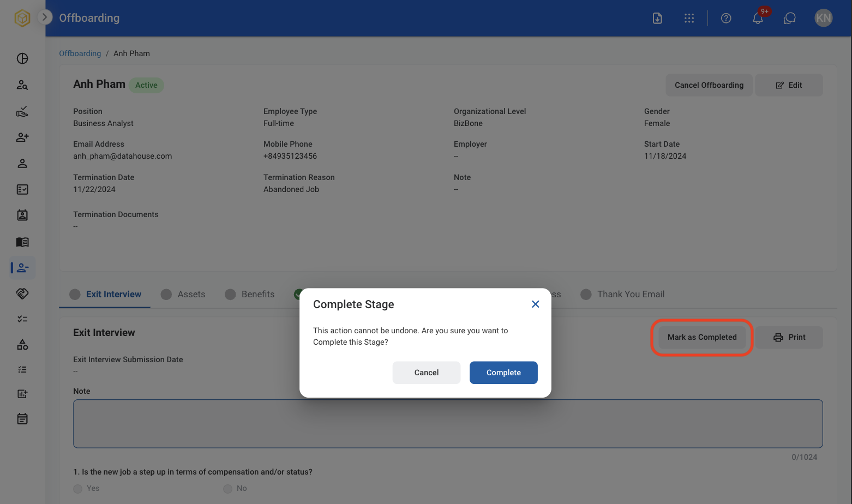Screen dimensions: 852x504
Task: Open the calendar notes sidebar icon
Action: pos(22,419)
